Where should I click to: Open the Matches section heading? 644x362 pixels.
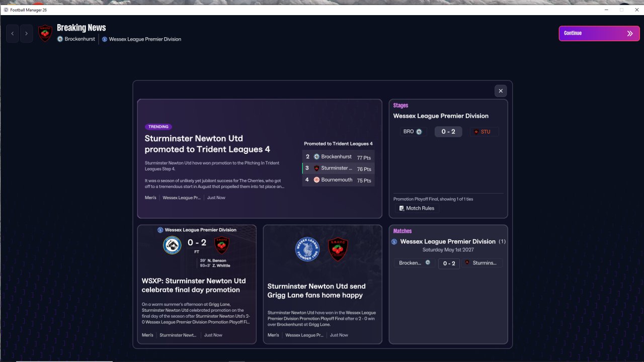coord(403,231)
